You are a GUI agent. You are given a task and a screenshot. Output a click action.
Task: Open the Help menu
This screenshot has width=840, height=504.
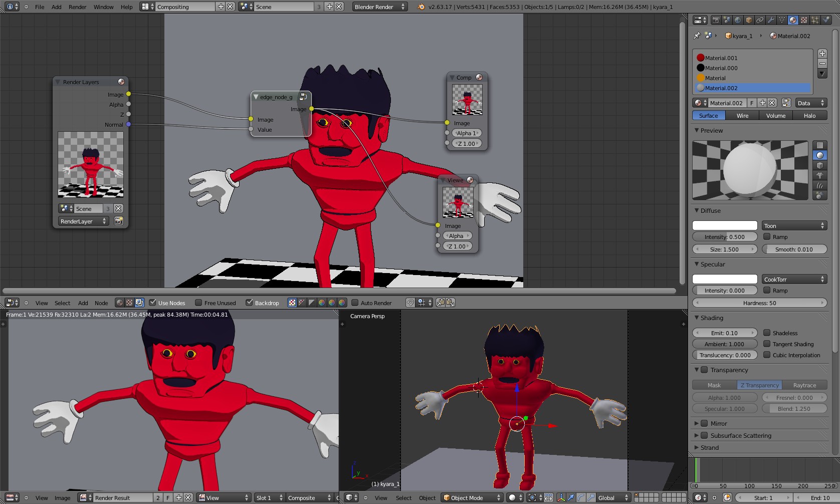pos(127,7)
